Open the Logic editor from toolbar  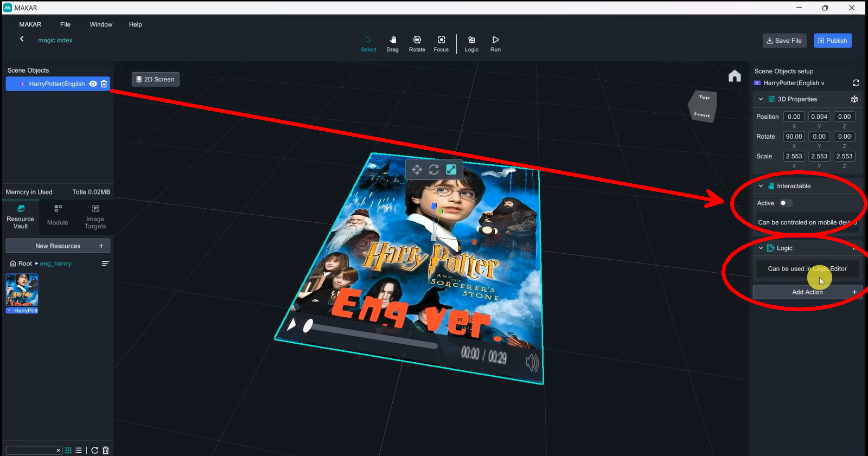click(x=471, y=43)
